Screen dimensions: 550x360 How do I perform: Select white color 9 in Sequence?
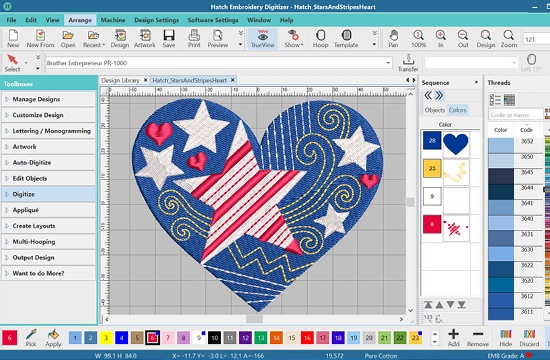[432, 196]
